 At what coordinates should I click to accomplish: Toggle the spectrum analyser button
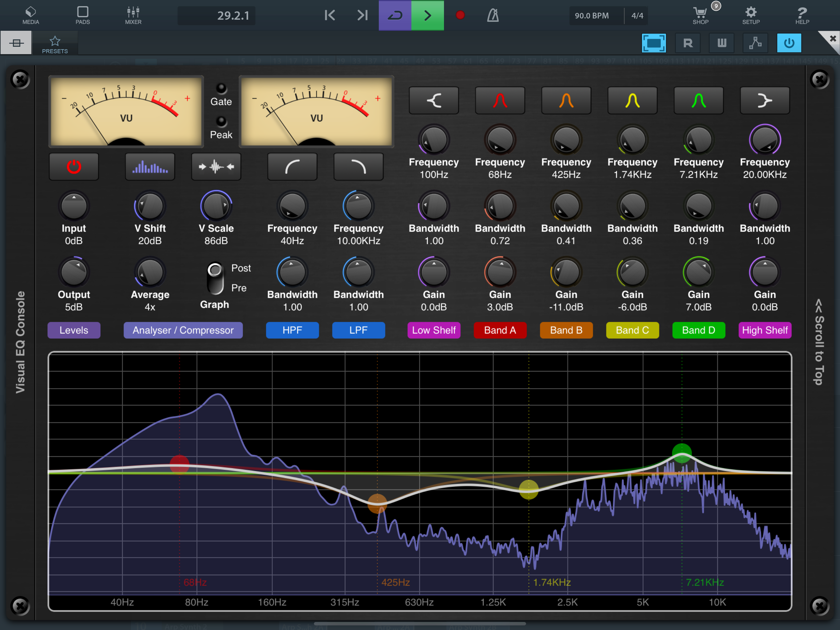coord(150,167)
